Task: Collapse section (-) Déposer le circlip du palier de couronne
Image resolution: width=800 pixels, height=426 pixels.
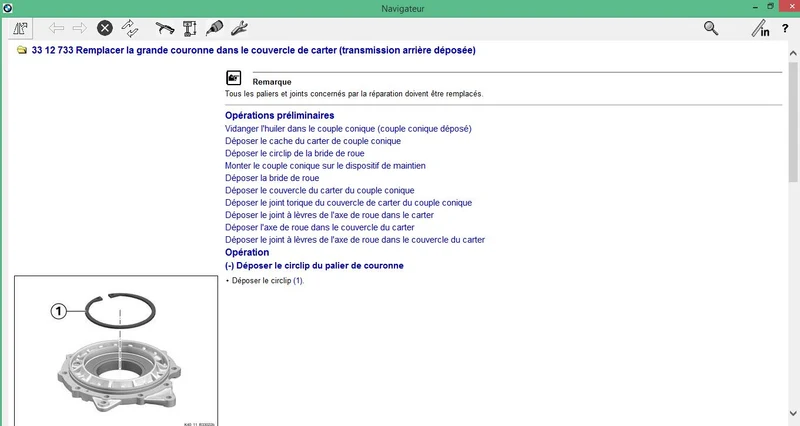Action: (314, 265)
